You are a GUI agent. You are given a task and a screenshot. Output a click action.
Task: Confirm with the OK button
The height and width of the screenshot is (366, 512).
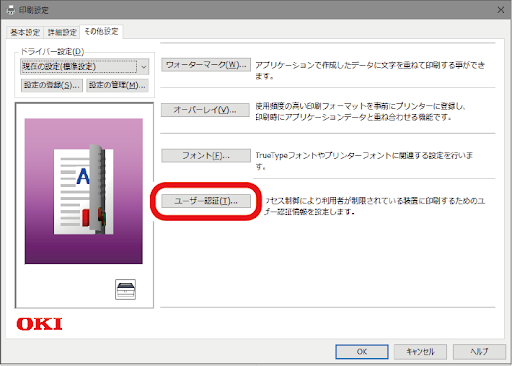point(362,352)
